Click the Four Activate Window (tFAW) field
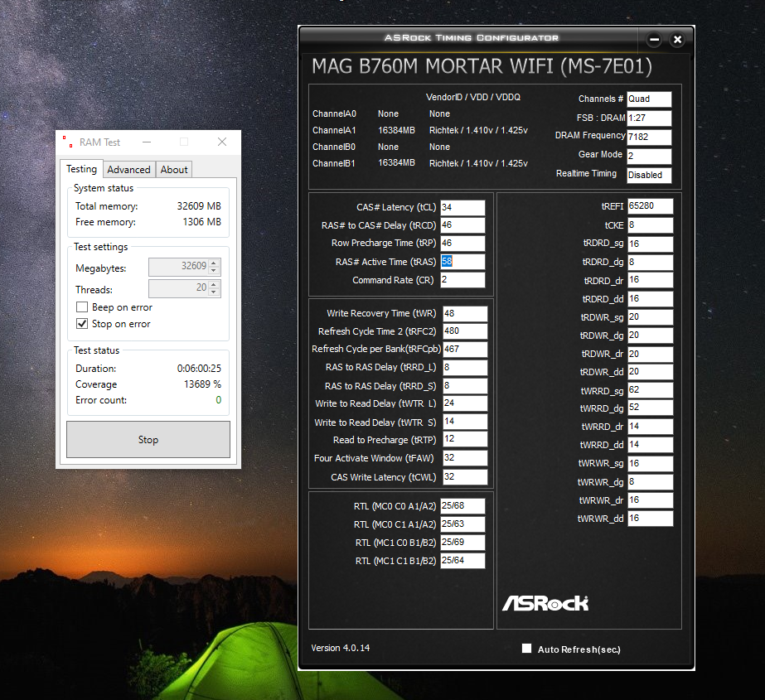The width and height of the screenshot is (765, 700). click(x=465, y=458)
